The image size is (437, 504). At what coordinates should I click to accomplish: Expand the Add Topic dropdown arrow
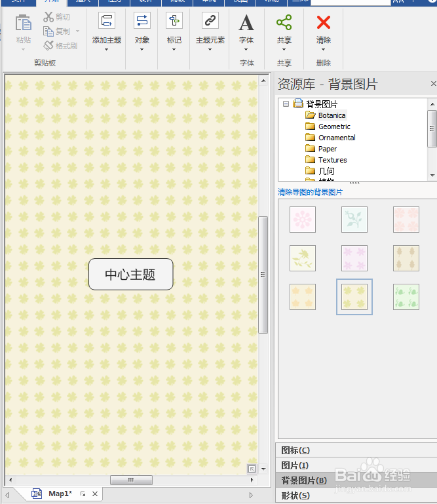click(106, 50)
